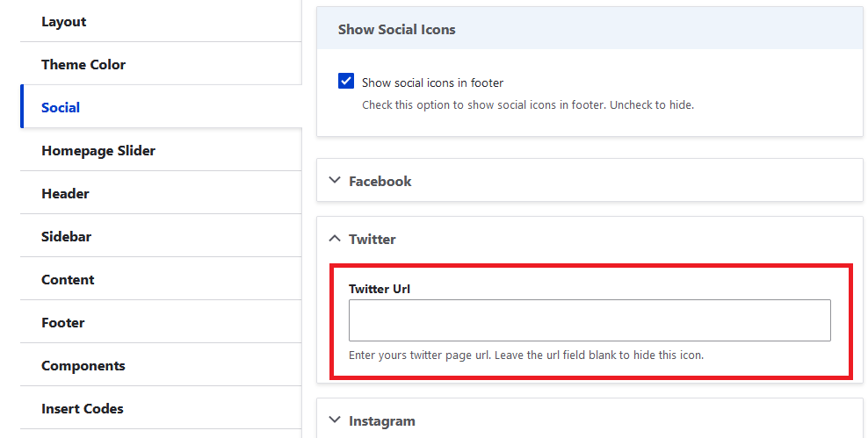Open the Homepage Slider tab
The height and width of the screenshot is (438, 868).
coord(98,151)
